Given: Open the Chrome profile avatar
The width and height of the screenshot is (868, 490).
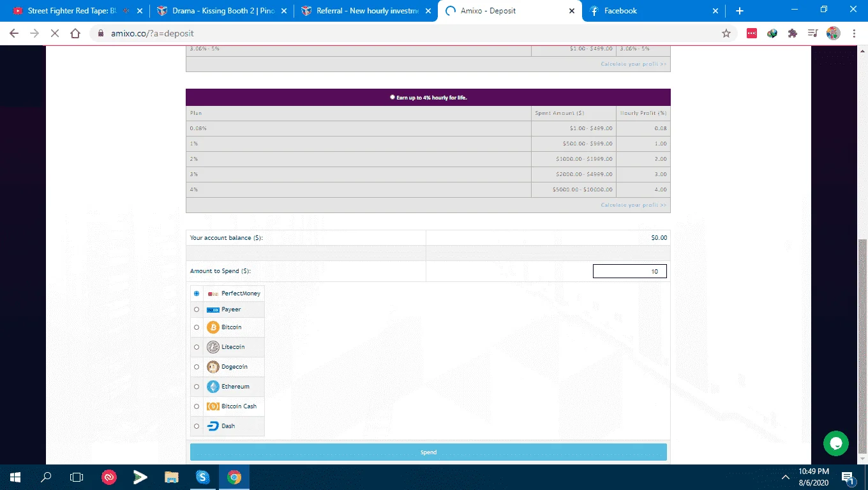Looking at the screenshot, I should [x=833, y=33].
